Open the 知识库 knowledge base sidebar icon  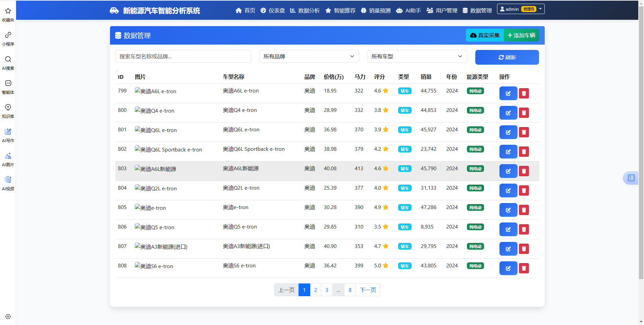[8, 111]
